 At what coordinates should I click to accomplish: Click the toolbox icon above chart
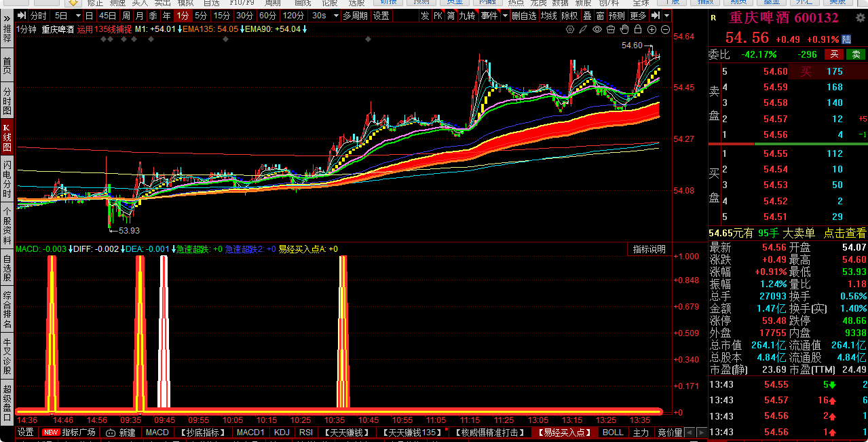point(611,29)
